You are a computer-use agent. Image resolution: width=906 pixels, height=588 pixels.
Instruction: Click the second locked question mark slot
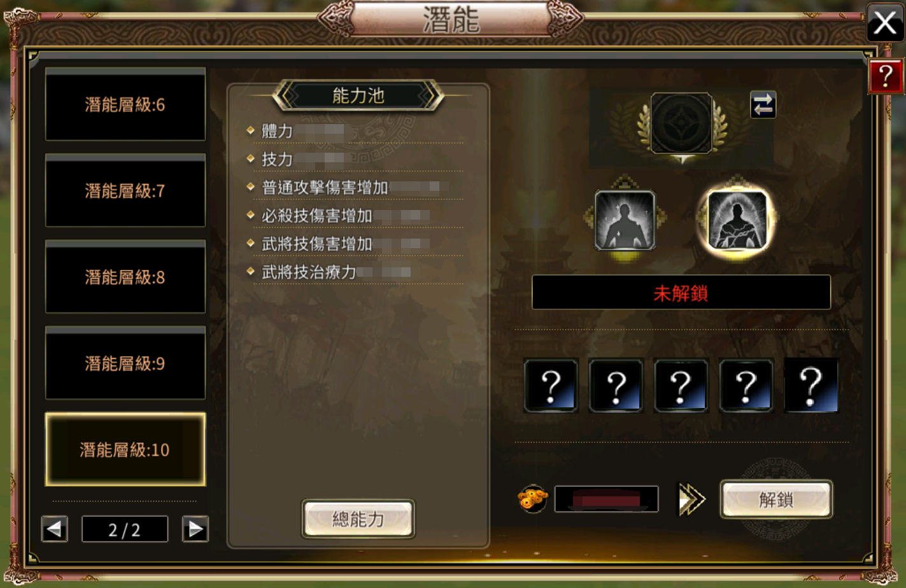tap(616, 386)
